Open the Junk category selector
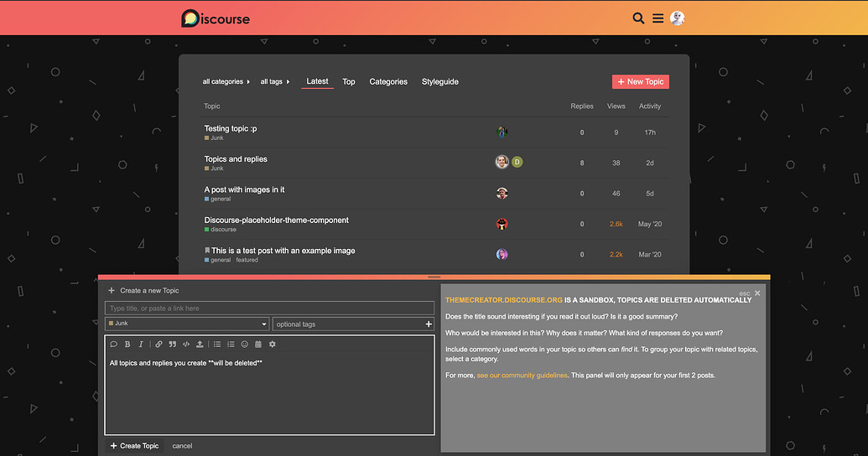Screen dimensions: 868x456 pos(187,324)
